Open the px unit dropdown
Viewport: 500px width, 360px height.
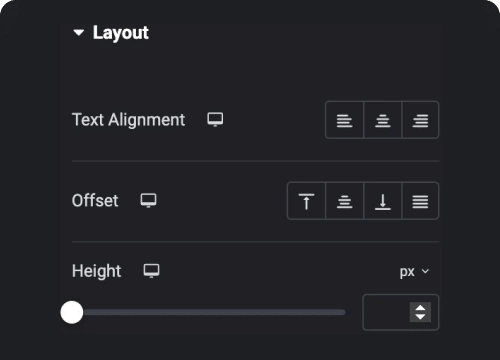coord(414,272)
